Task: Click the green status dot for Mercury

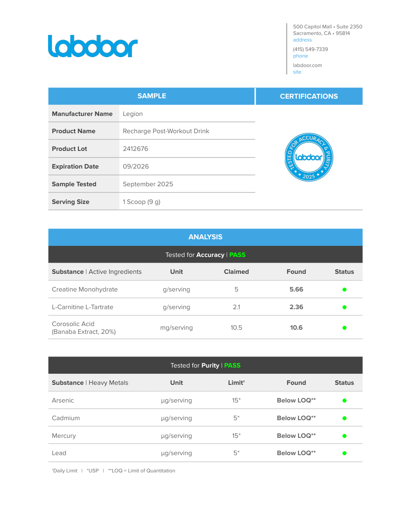Action: point(344,436)
